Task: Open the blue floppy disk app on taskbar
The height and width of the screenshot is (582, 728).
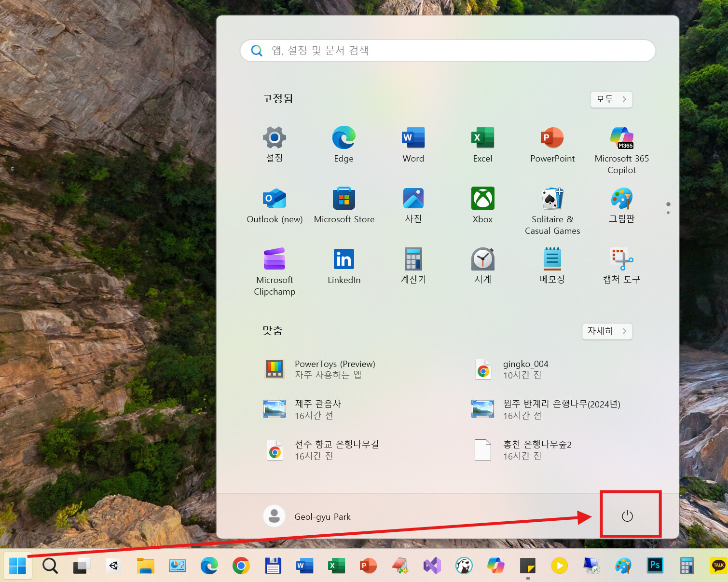Action: pos(273,566)
